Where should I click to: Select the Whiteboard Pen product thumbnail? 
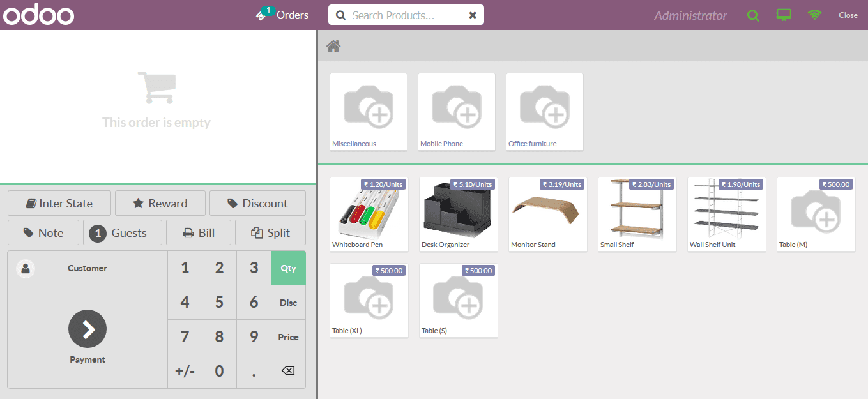369,214
